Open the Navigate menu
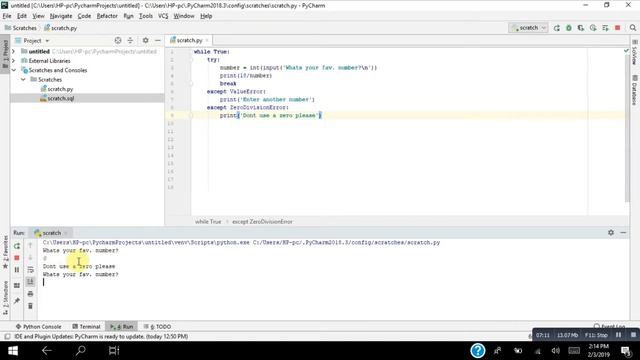The image size is (640, 360). [x=61, y=16]
